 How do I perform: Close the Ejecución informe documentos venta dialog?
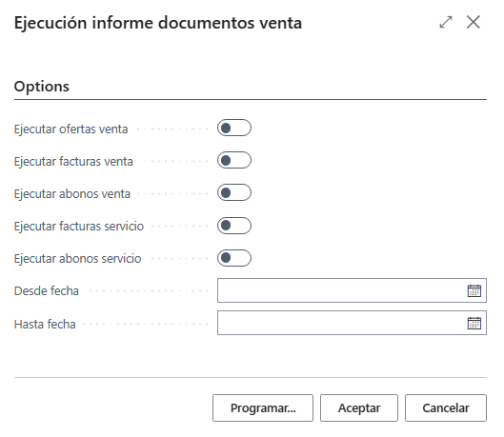474,22
